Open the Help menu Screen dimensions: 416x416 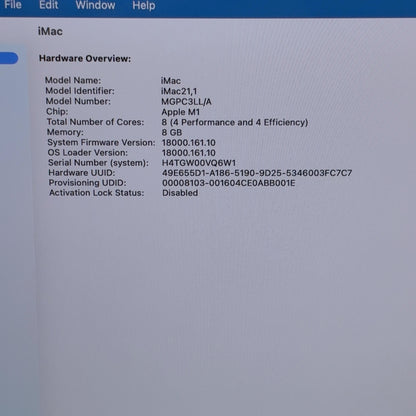click(x=144, y=6)
